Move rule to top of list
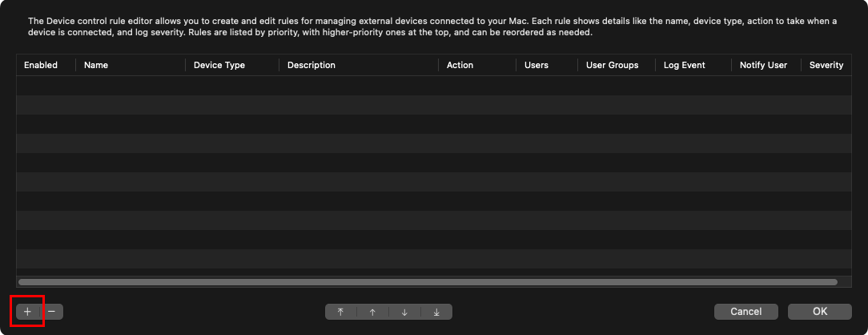 pos(341,312)
